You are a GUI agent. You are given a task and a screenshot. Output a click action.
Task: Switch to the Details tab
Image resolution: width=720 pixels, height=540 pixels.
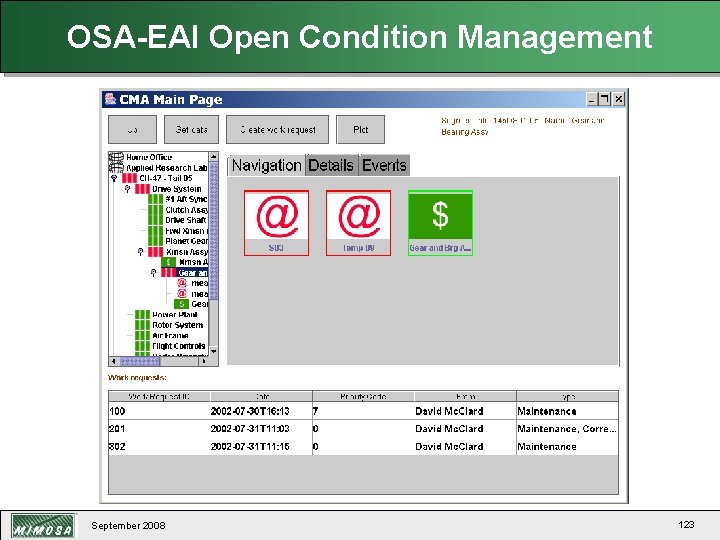point(331,165)
